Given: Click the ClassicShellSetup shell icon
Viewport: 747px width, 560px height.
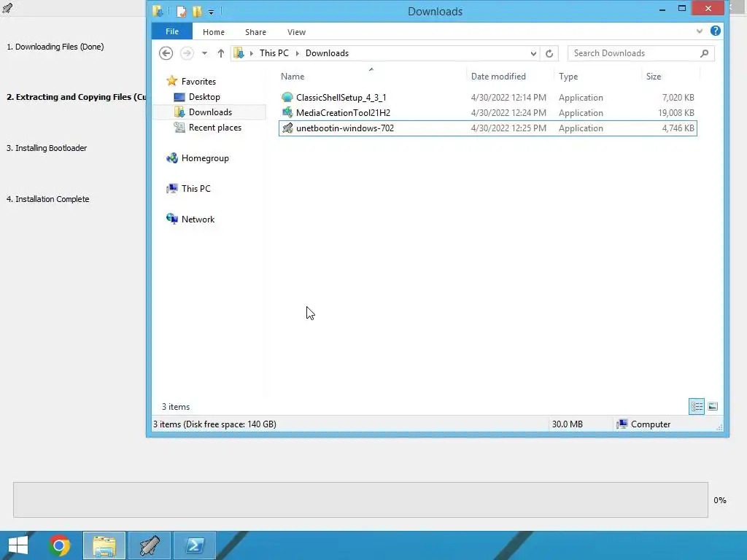Looking at the screenshot, I should coord(287,97).
